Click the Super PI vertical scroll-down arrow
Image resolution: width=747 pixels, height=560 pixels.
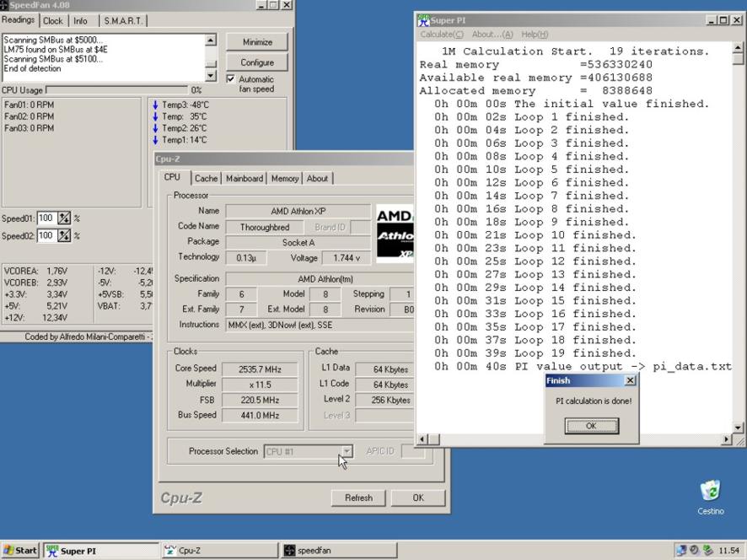tap(738, 428)
